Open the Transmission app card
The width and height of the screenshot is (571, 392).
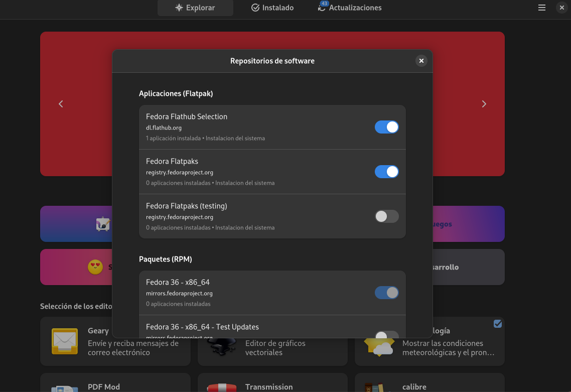(x=272, y=382)
